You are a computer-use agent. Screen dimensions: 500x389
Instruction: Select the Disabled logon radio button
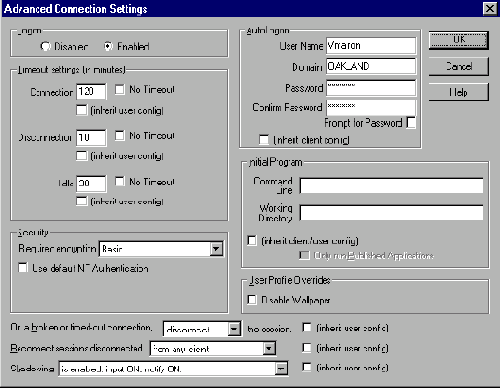[x=45, y=46]
